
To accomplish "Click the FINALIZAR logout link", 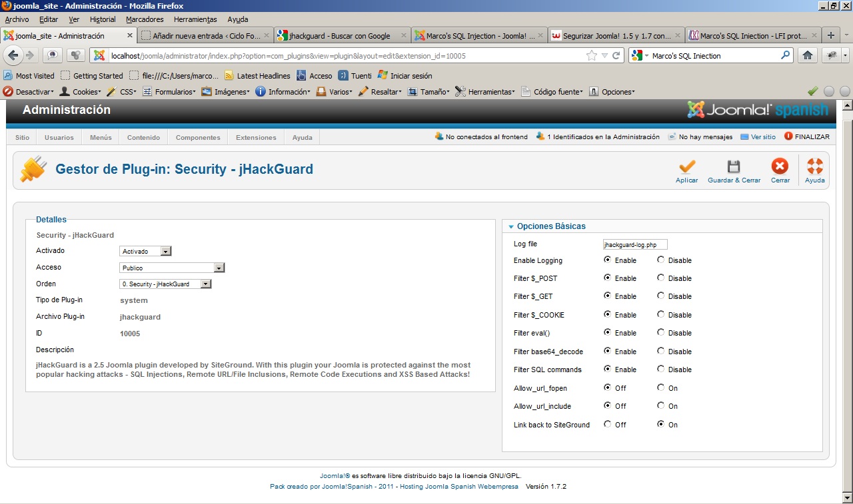I will coord(812,136).
